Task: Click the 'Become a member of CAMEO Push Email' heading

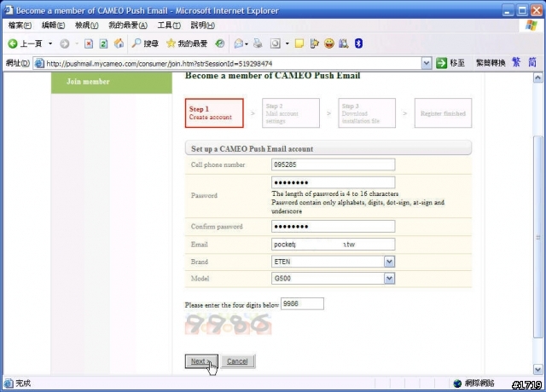Action: [x=273, y=76]
